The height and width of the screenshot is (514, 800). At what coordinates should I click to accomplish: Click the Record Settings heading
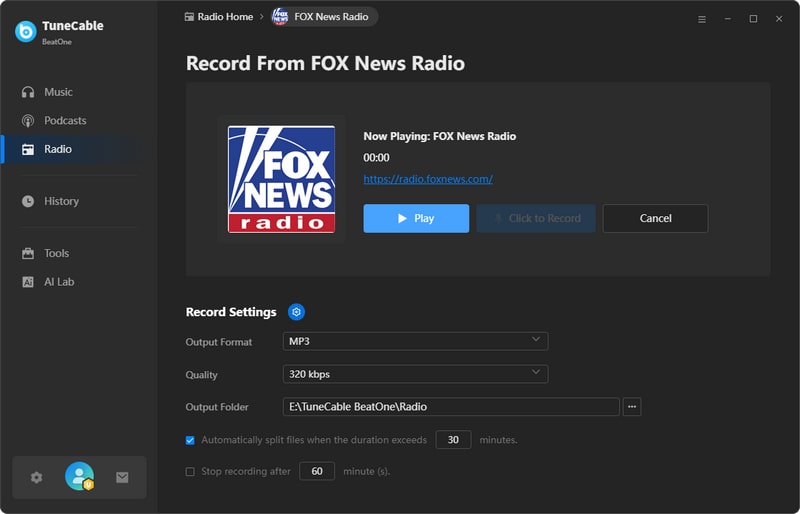(231, 312)
